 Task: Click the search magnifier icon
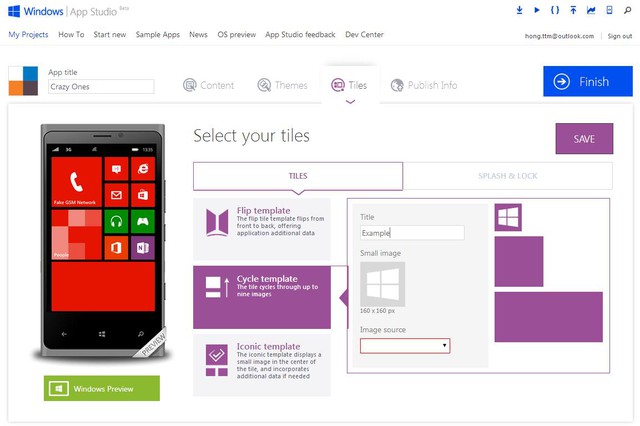click(x=626, y=11)
